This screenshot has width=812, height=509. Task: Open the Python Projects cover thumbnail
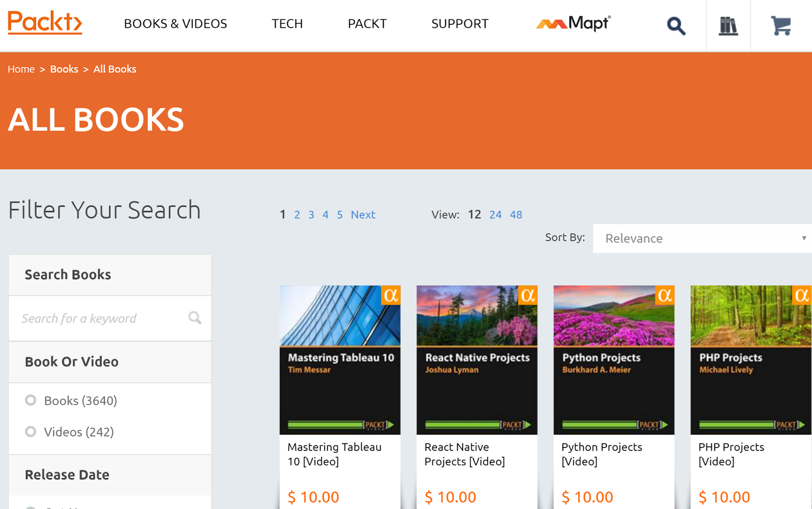coord(614,360)
